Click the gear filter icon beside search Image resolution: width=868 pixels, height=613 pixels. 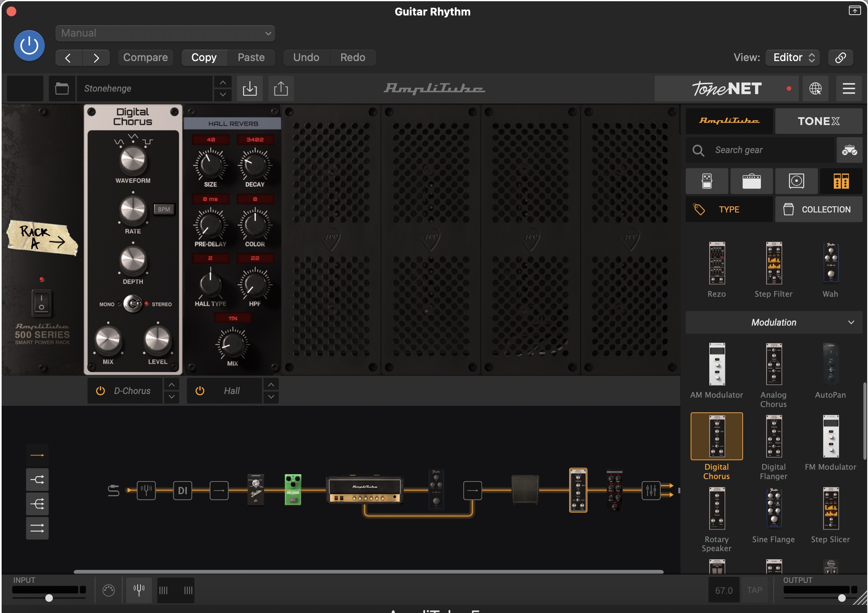click(x=849, y=150)
